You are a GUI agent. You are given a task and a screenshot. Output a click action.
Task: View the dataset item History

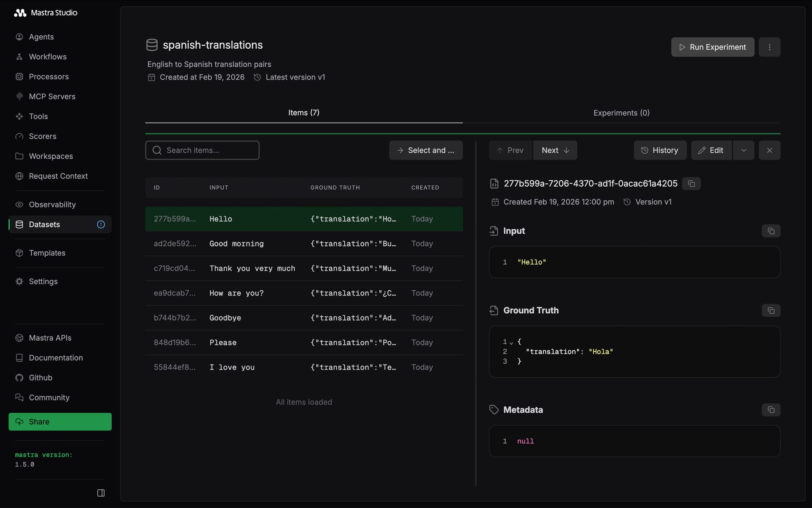(x=660, y=150)
